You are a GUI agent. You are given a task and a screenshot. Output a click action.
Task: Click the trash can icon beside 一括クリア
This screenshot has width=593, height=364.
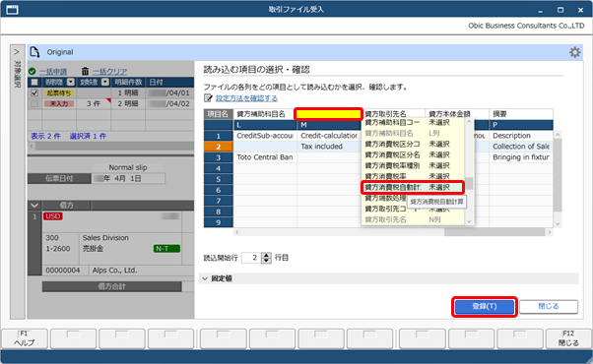(85, 72)
